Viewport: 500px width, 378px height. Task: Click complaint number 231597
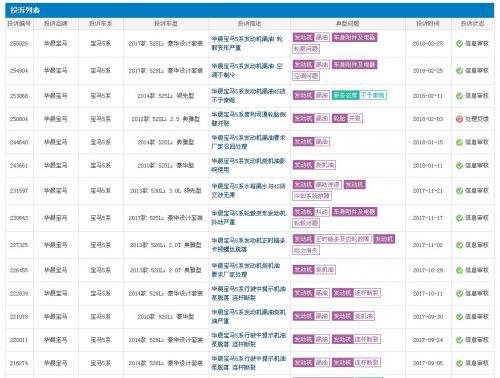19,191
